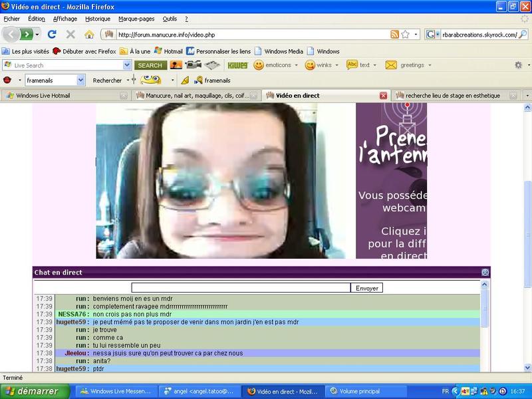
Task: Click the chat panel icon in header
Action: [x=485, y=272]
